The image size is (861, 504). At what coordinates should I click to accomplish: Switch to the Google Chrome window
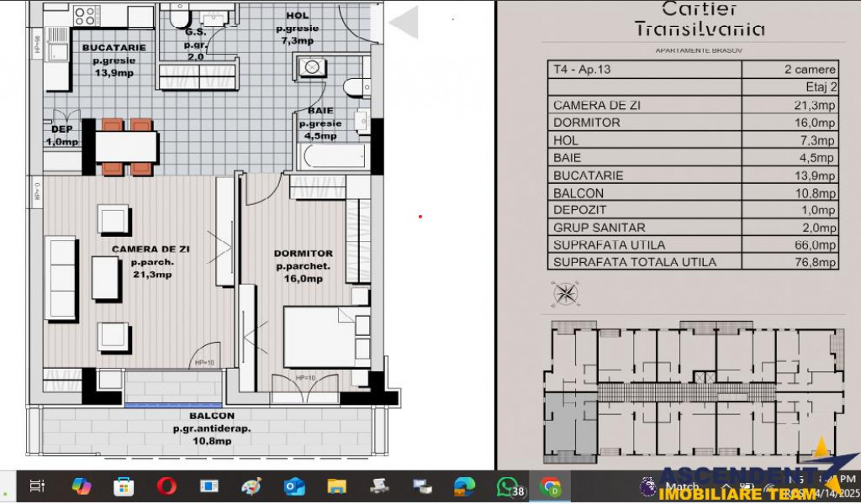(x=551, y=486)
